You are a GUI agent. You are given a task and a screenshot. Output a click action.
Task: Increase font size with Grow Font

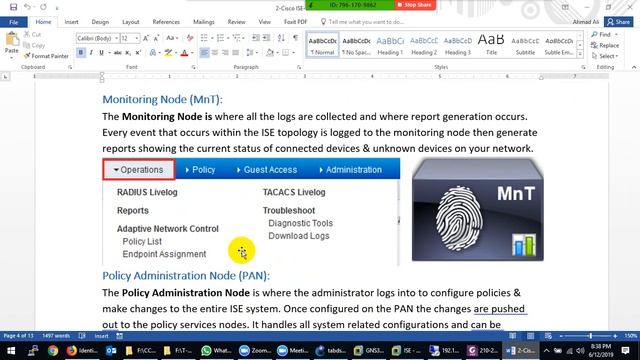[x=146, y=38]
